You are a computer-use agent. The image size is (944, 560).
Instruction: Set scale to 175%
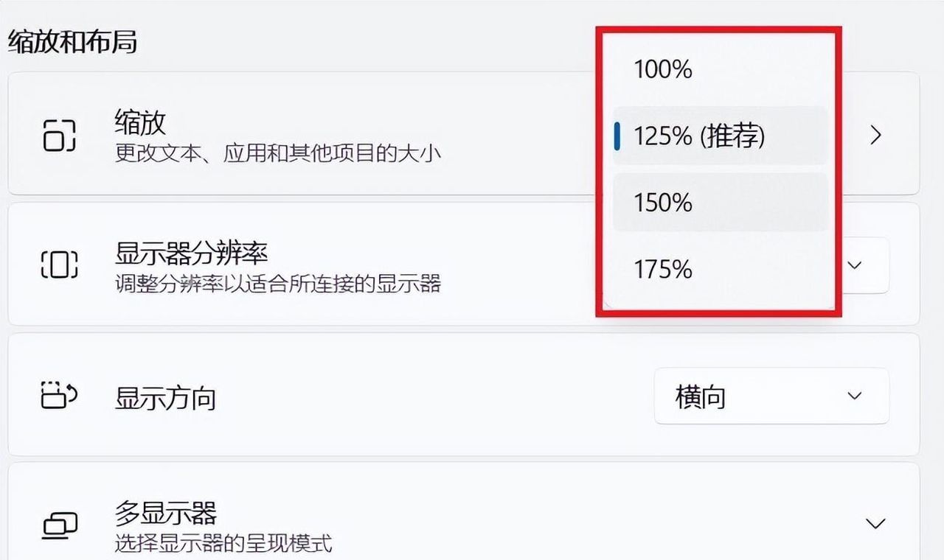[662, 270]
